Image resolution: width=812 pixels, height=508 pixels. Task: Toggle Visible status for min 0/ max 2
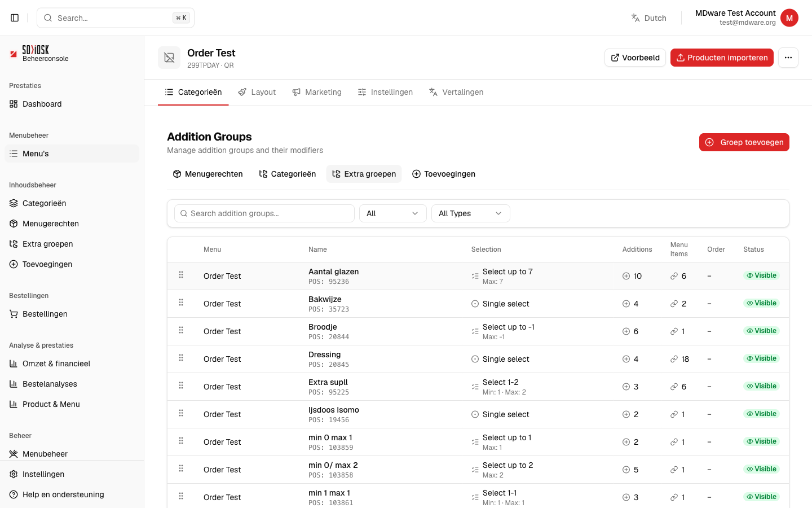(761, 469)
